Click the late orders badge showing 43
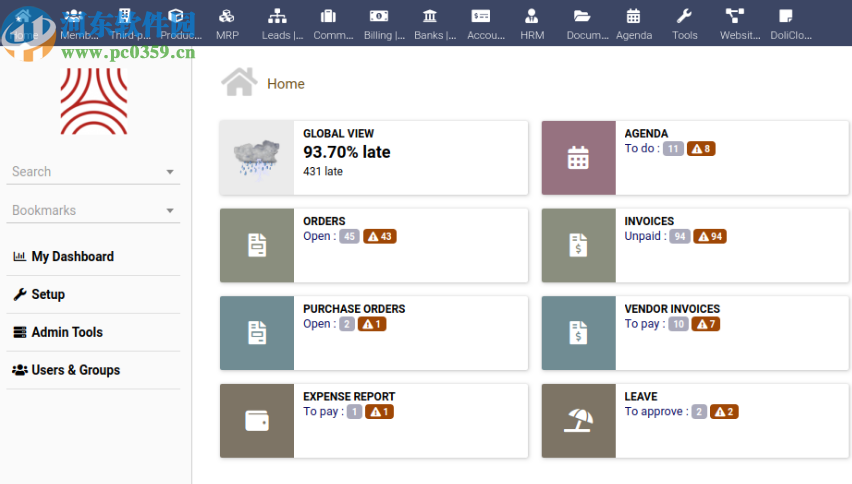Viewport: 852px width, 484px height. pyautogui.click(x=380, y=237)
